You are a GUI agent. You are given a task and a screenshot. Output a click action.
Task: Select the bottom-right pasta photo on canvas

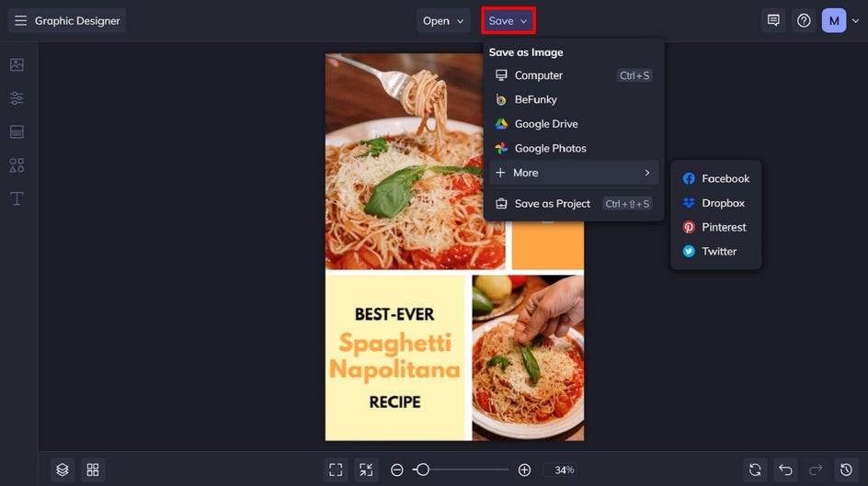click(528, 357)
